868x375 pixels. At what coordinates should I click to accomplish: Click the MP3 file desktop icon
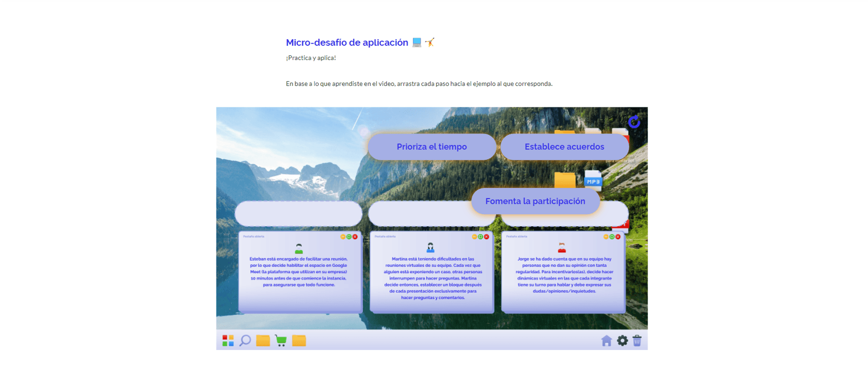(x=593, y=181)
